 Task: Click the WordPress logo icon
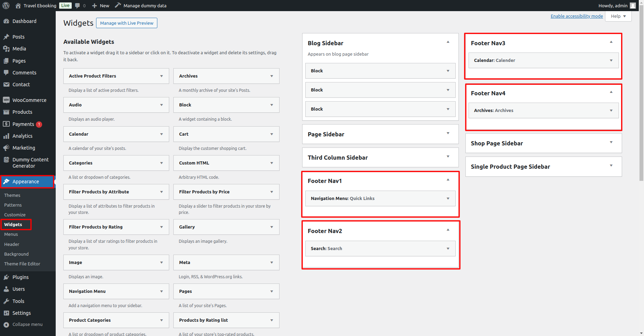click(x=6, y=6)
